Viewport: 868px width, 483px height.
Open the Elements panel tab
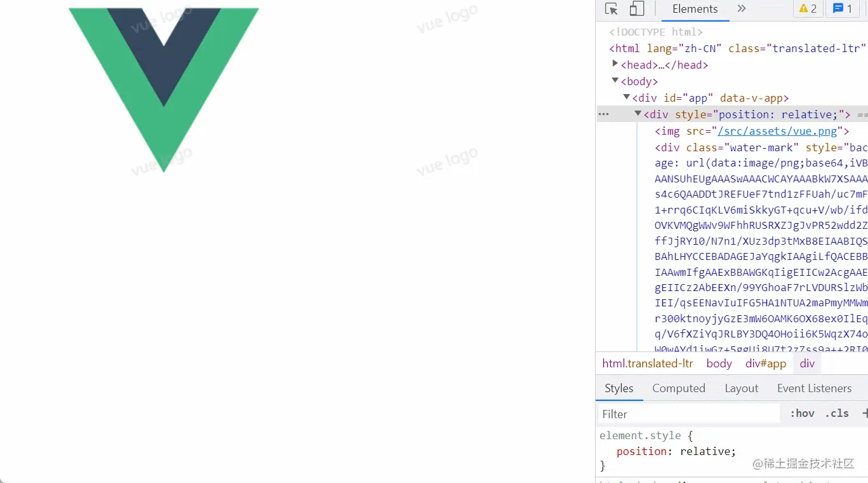point(695,9)
